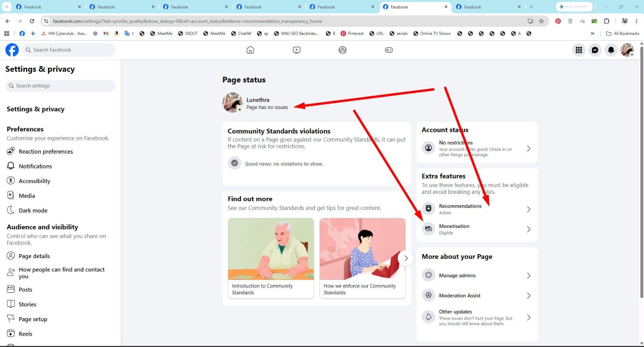This screenshot has height=347, width=644.
Task: Click the Reels icon in sidebar
Action: (11, 333)
